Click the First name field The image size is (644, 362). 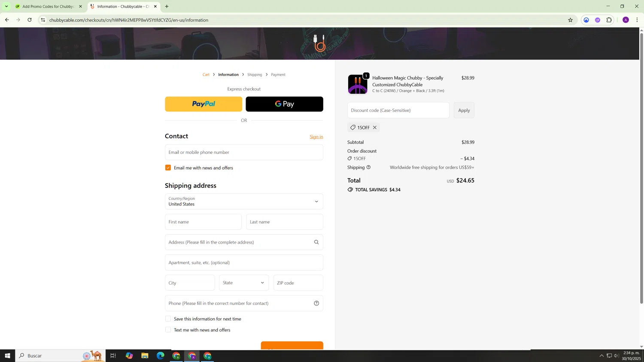(x=203, y=222)
